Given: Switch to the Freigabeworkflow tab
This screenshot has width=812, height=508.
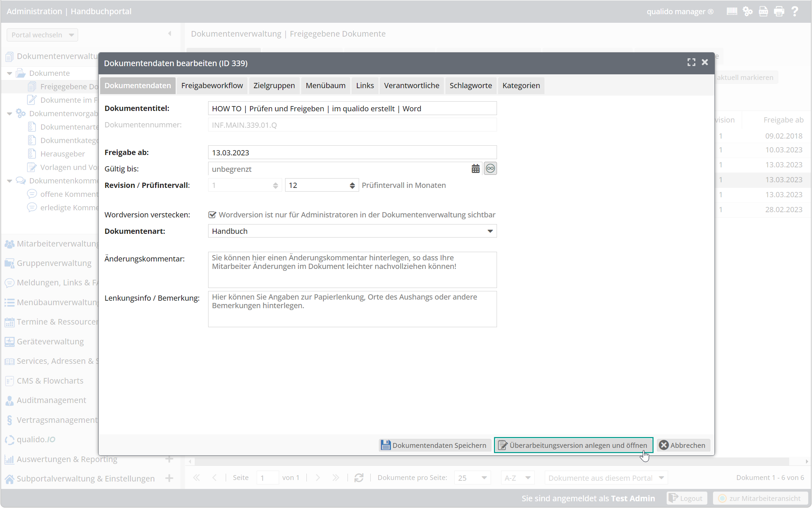Looking at the screenshot, I should 212,86.
